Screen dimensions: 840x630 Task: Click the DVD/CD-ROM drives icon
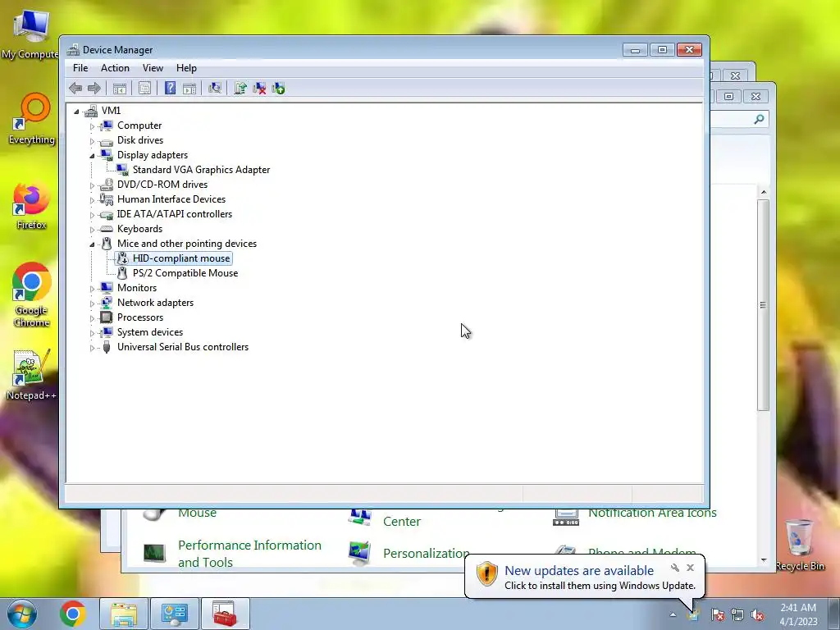click(x=107, y=185)
